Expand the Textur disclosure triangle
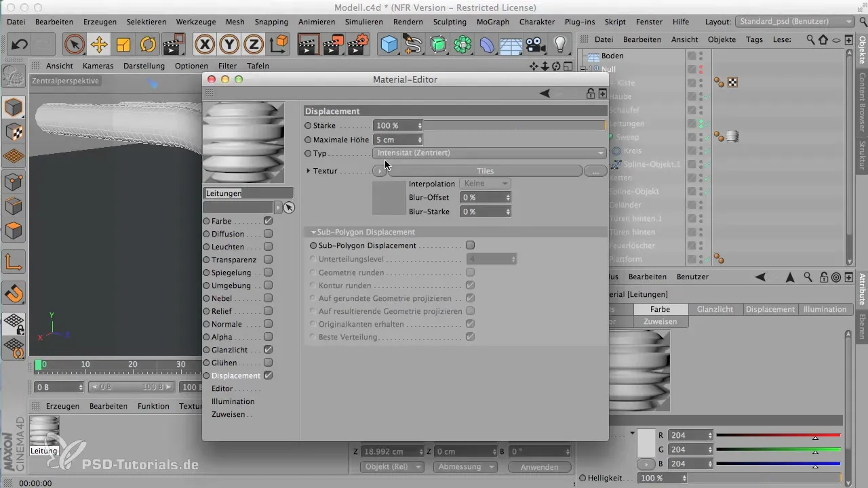 (x=309, y=171)
